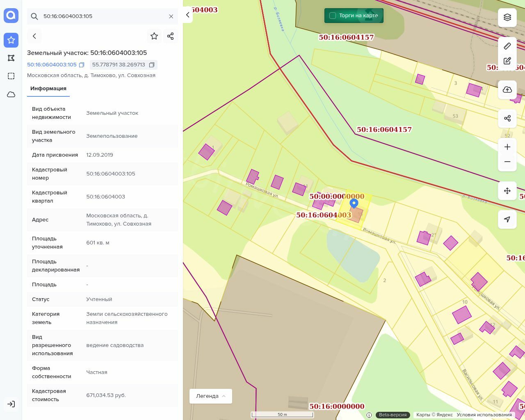Select the Информация tab
This screenshot has width=525, height=420.
(x=48, y=89)
